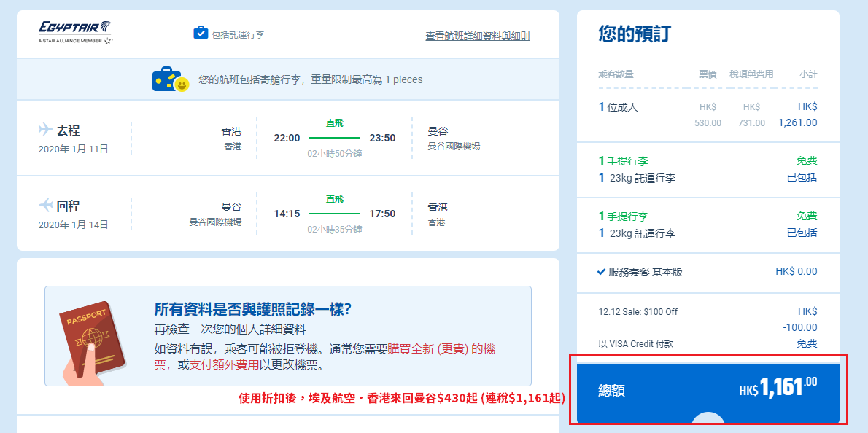The width and height of the screenshot is (868, 433).
Task: Click the red 購買全新 (更貴) 的機票 text
Action: click(x=441, y=349)
